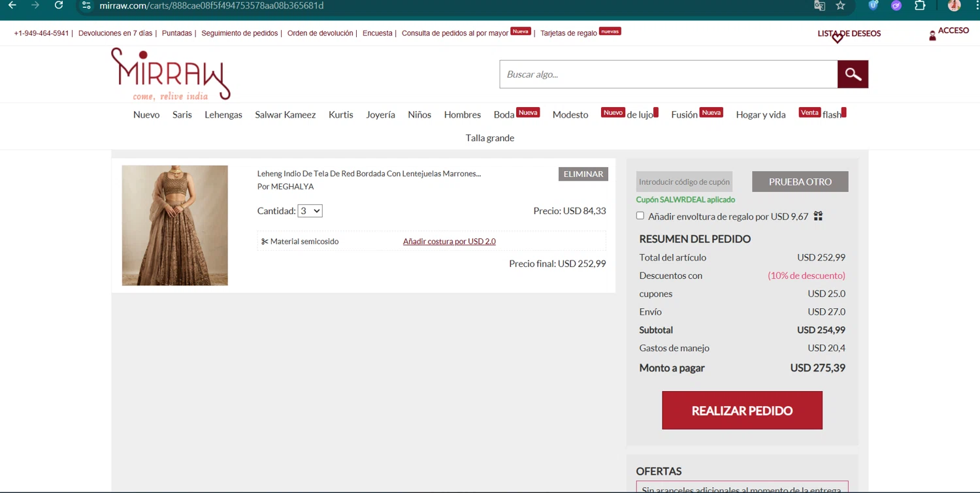Open Orden de devolución link

(x=320, y=33)
